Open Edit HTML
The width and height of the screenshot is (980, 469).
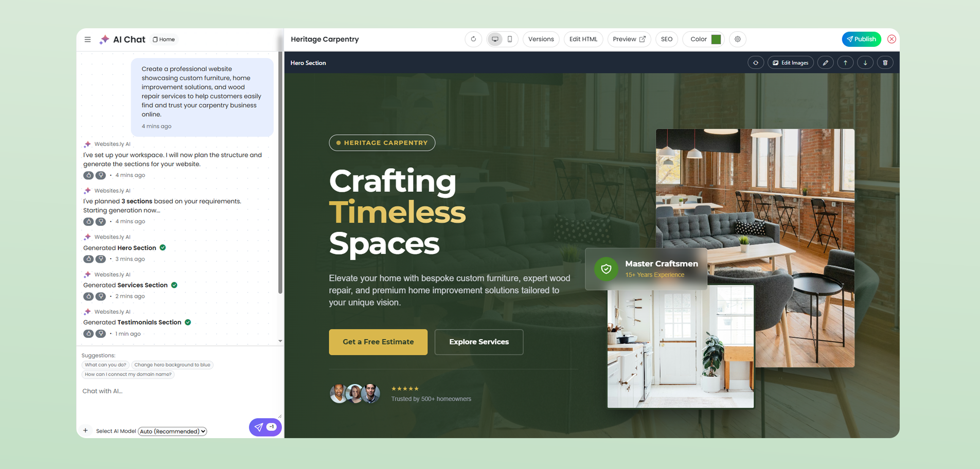(583, 39)
